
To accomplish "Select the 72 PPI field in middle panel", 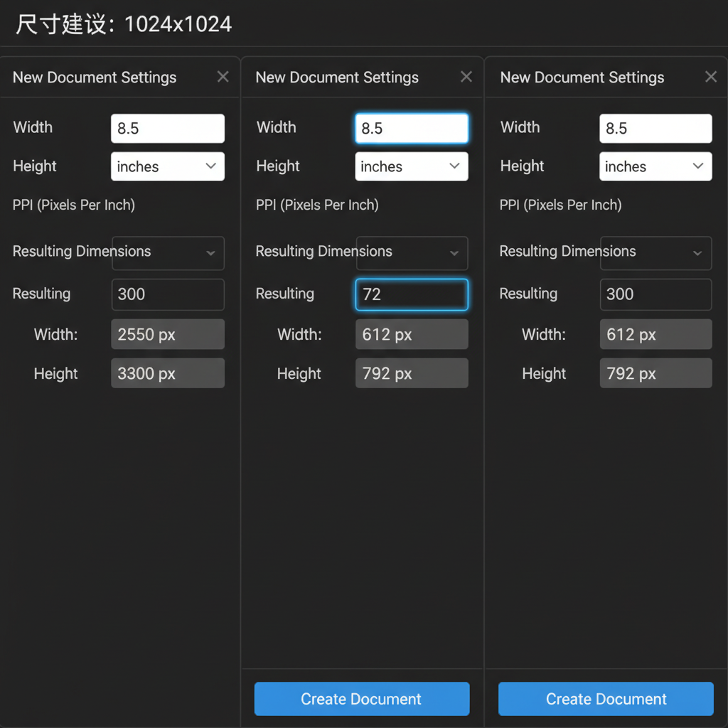I will coord(412,294).
